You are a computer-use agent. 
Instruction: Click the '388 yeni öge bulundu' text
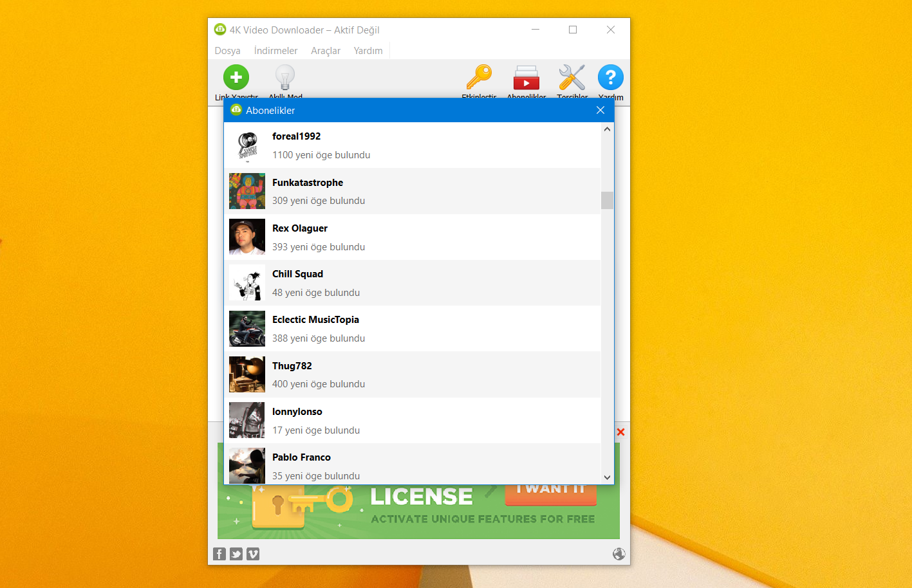(319, 338)
